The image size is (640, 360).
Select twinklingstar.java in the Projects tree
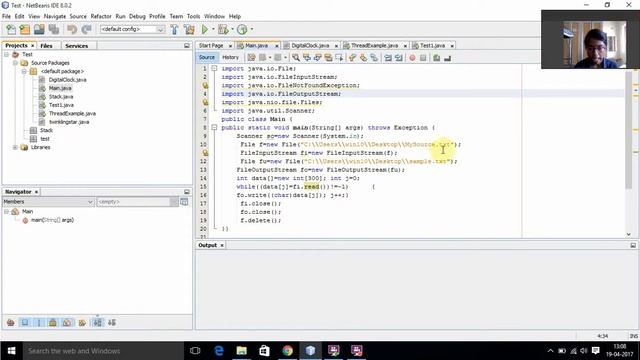(x=69, y=122)
